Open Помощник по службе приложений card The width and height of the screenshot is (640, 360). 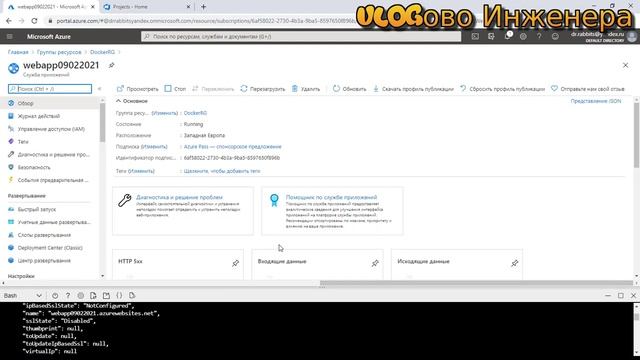point(332,211)
